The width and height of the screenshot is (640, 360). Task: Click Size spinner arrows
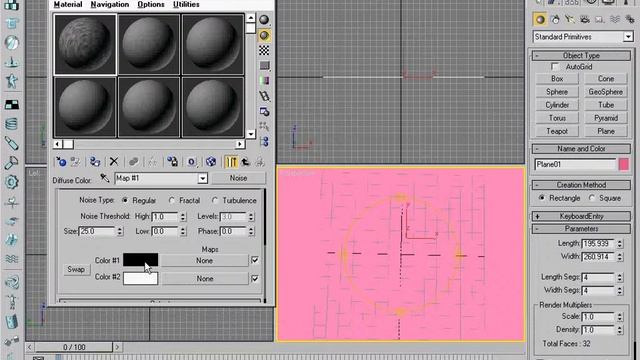pyautogui.click(x=120, y=231)
